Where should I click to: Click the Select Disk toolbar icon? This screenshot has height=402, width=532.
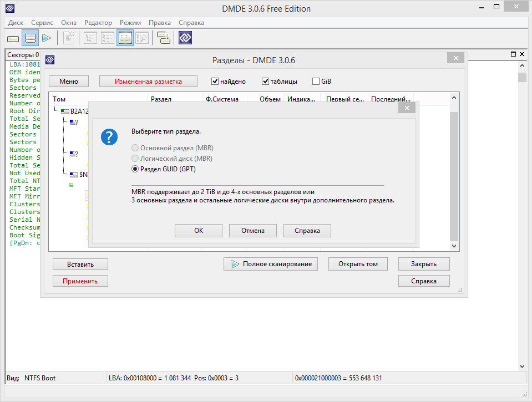[x=13, y=38]
